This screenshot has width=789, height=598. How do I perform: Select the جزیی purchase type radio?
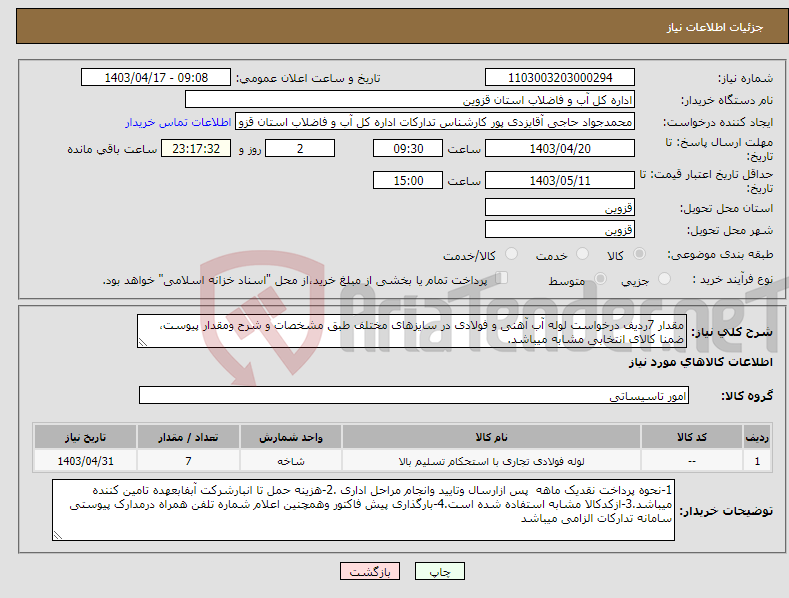click(x=664, y=278)
